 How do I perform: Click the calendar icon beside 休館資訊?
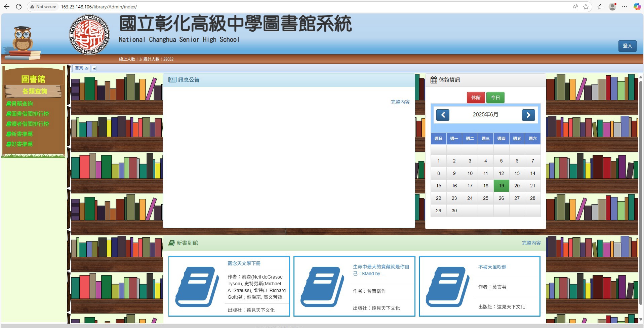433,80
